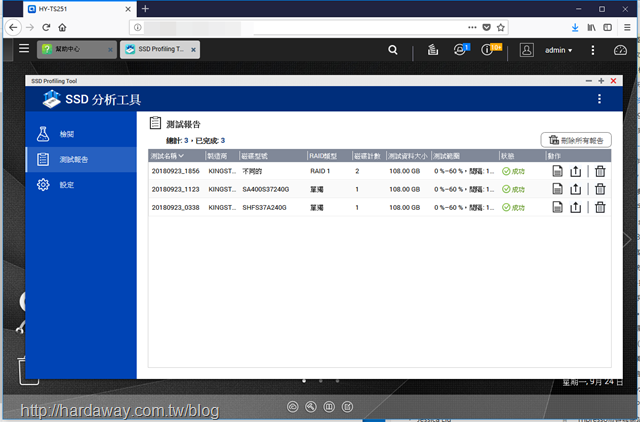
Task: Open QTS more options vertical dots
Action: 593,50
